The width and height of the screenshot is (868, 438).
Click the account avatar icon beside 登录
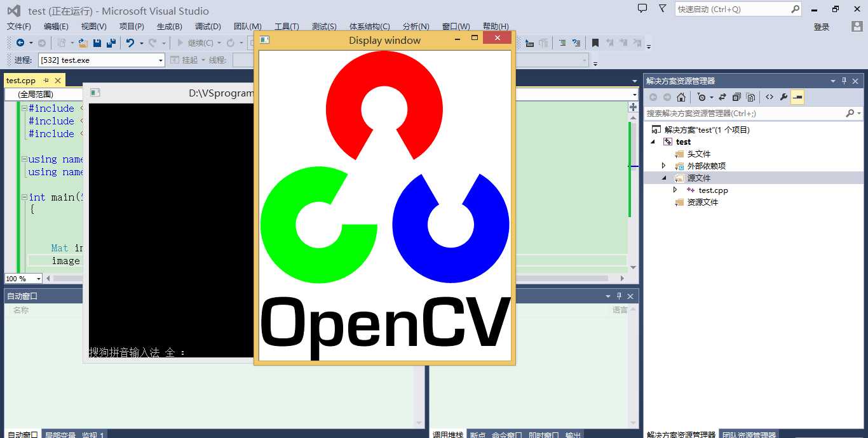pyautogui.click(x=857, y=27)
